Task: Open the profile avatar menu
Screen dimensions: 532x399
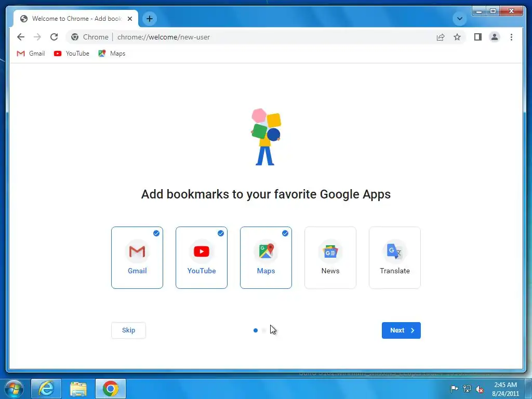Action: (495, 37)
